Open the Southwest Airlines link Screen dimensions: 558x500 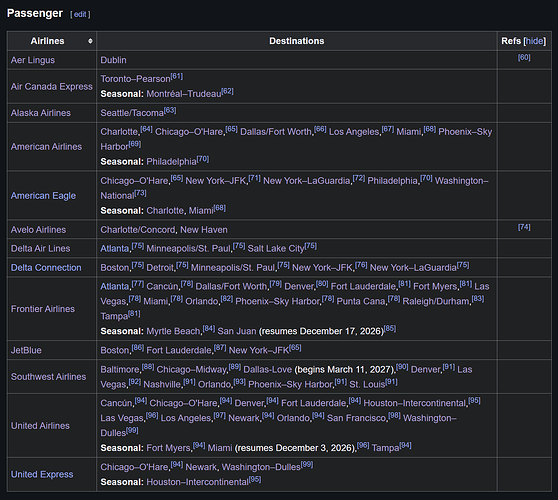48,377
